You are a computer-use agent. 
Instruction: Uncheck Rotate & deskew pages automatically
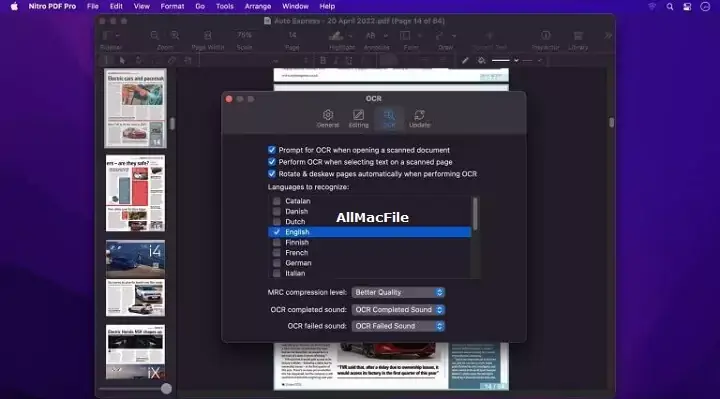coord(272,174)
